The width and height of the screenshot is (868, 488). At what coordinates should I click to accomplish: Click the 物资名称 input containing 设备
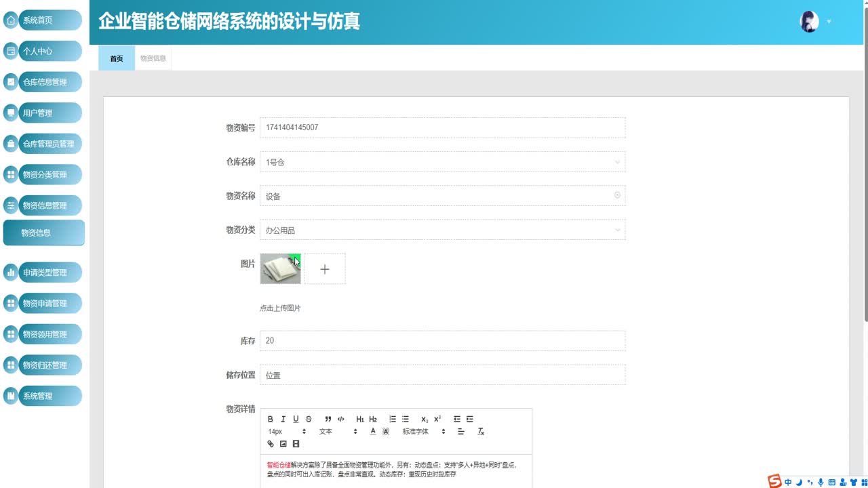coord(443,196)
